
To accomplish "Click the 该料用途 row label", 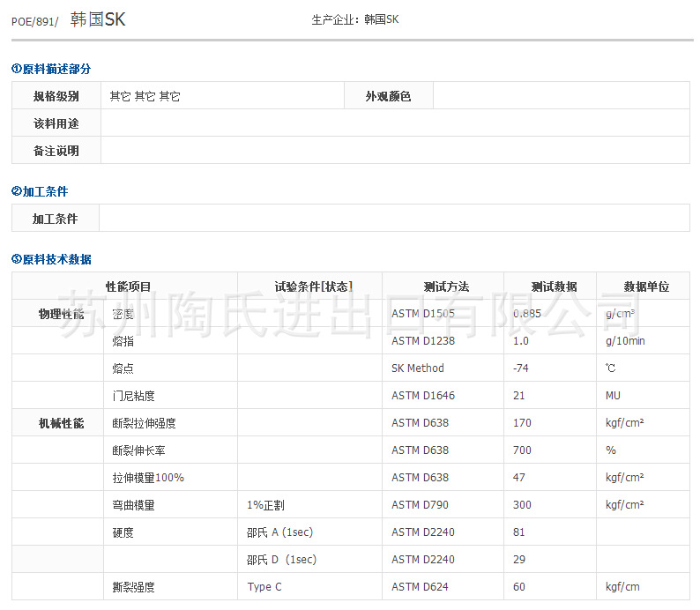I will (x=56, y=123).
